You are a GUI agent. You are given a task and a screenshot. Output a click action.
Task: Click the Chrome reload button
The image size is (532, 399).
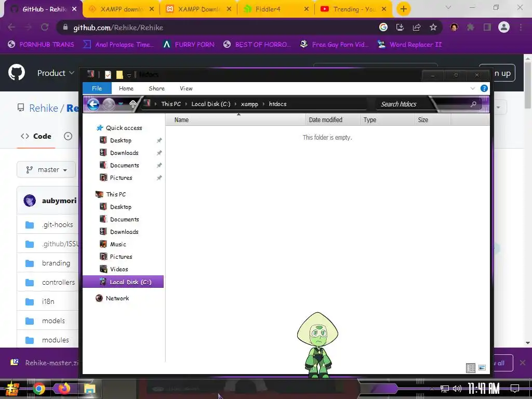click(x=45, y=27)
